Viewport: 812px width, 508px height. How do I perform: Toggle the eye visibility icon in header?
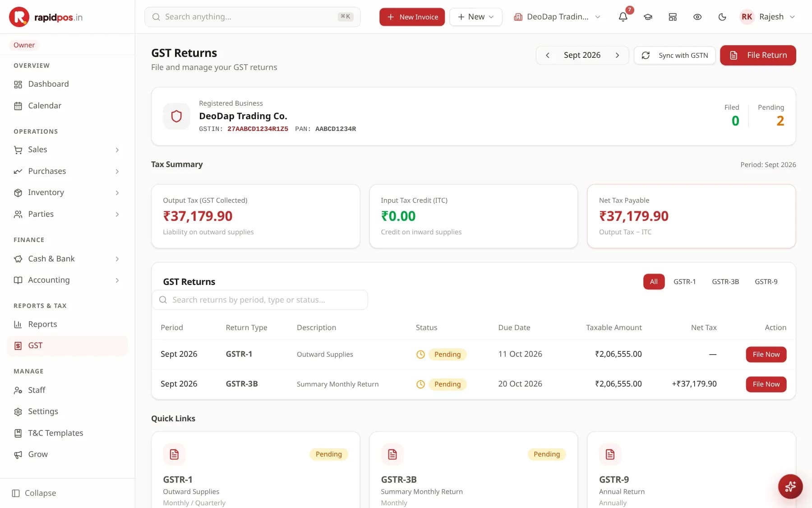pos(697,17)
